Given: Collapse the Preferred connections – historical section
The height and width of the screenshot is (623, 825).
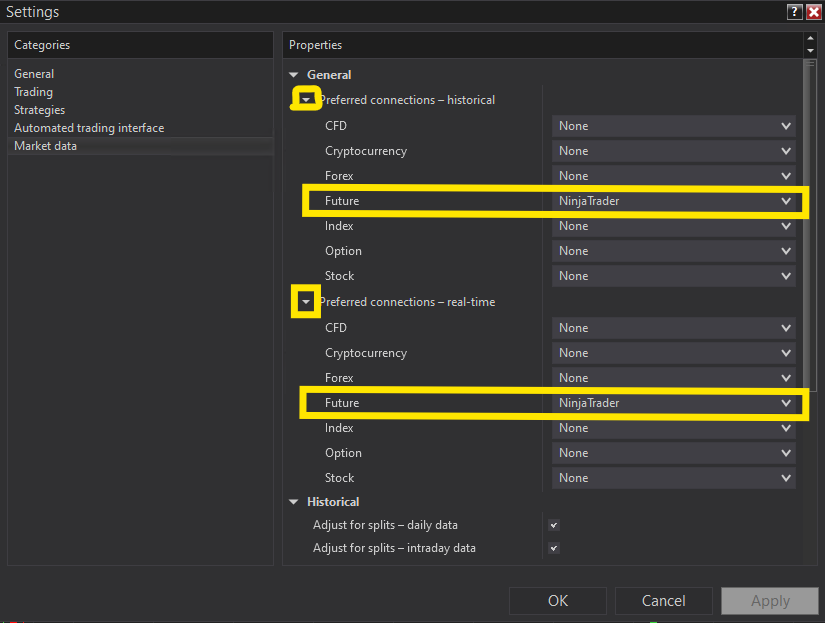Looking at the screenshot, I should (x=305, y=98).
